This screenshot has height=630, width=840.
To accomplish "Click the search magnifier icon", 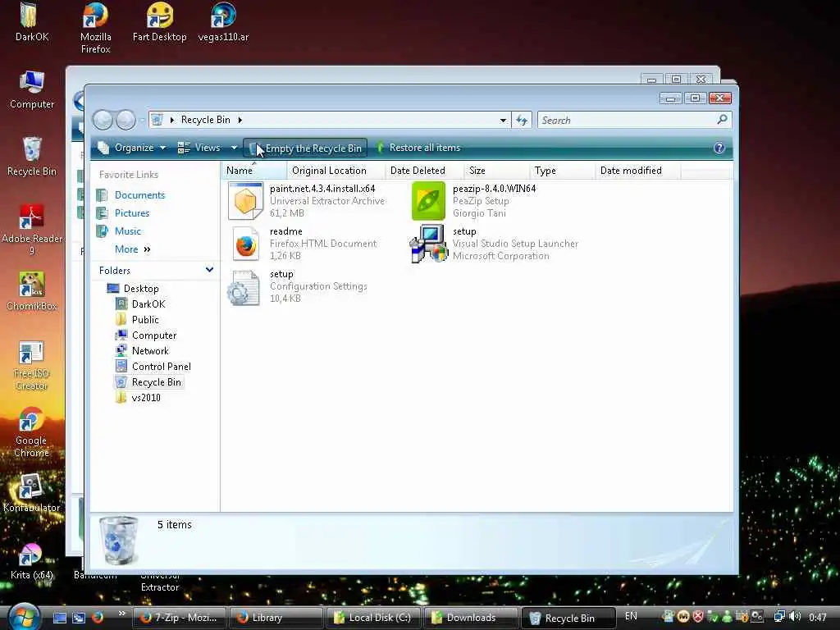I will (x=722, y=120).
